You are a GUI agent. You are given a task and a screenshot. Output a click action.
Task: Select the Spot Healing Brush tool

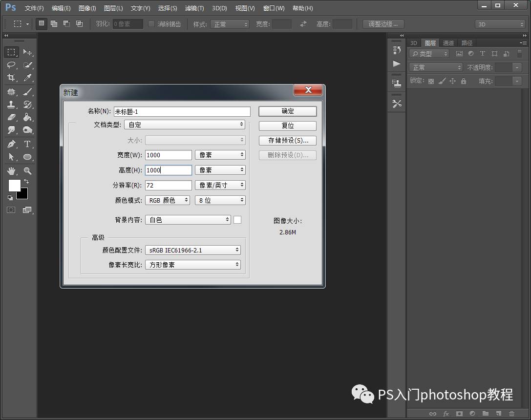click(11, 92)
